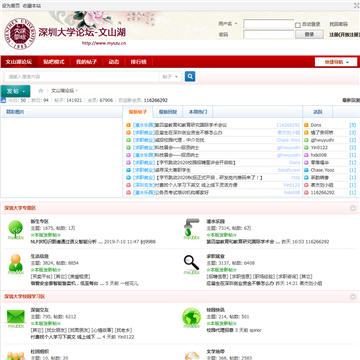Screen dimensions: 360x360
Task: Open the quick navigation dropdown
Action: point(336,62)
